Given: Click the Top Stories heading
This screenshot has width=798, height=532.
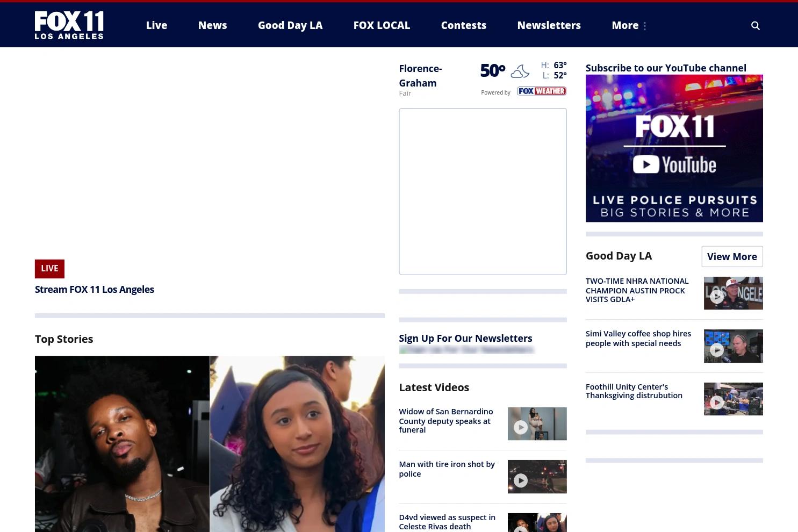Looking at the screenshot, I should click(x=64, y=339).
